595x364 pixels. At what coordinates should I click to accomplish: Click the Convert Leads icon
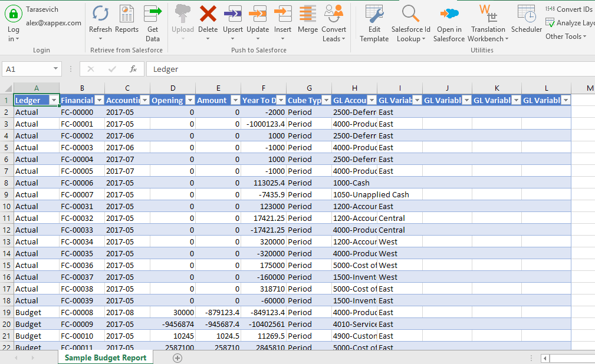tap(334, 14)
